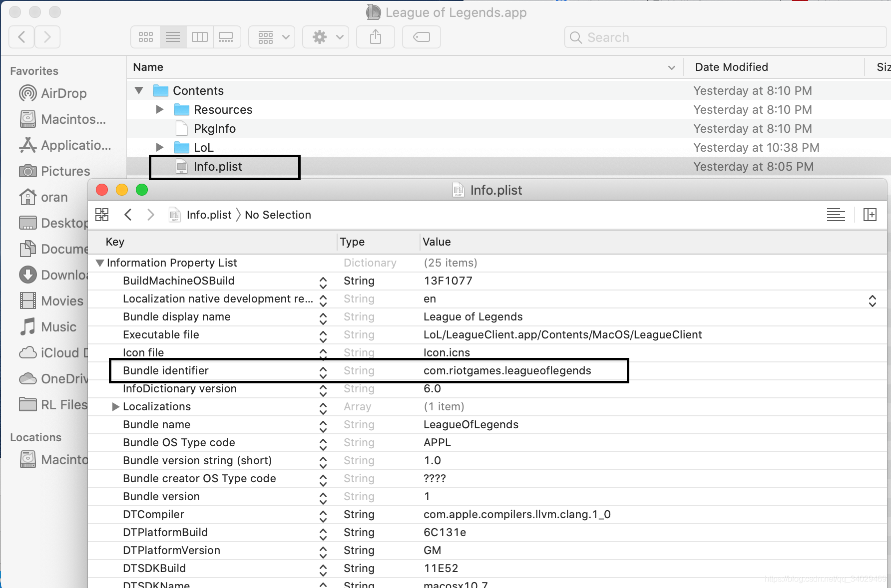
Task: Open iCloud Drive in Finder sidebar
Action: point(53,353)
